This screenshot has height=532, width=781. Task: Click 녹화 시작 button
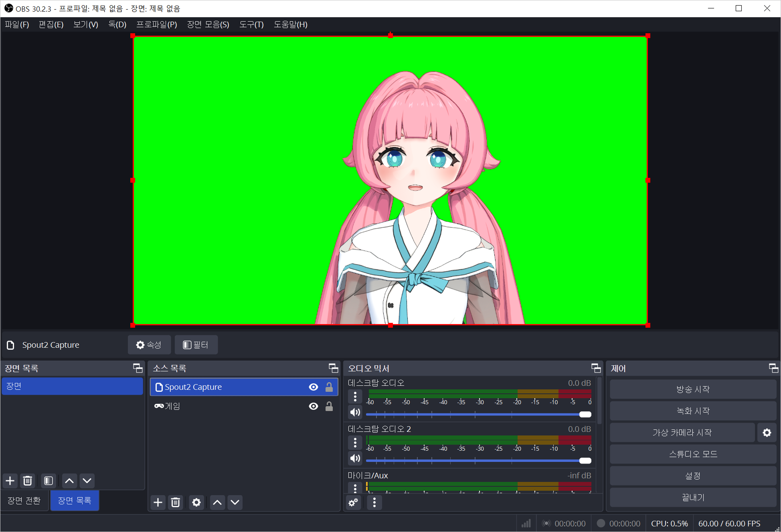[693, 411]
